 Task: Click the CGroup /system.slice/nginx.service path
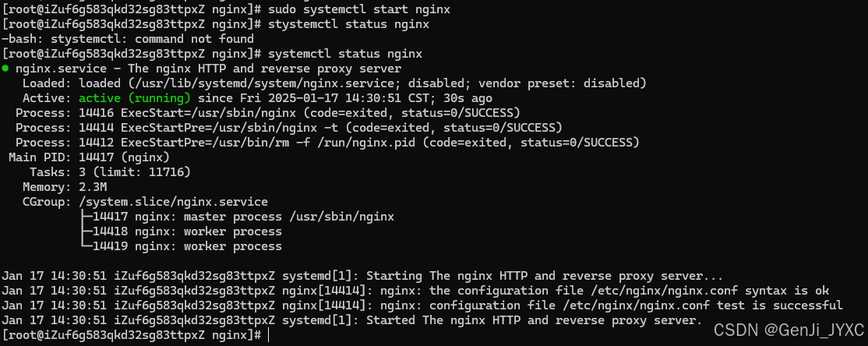173,202
